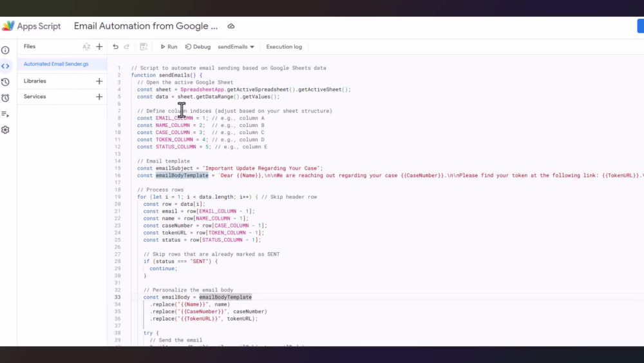Click the Libraries section label
Image resolution: width=644 pixels, height=363 pixels.
(35, 81)
